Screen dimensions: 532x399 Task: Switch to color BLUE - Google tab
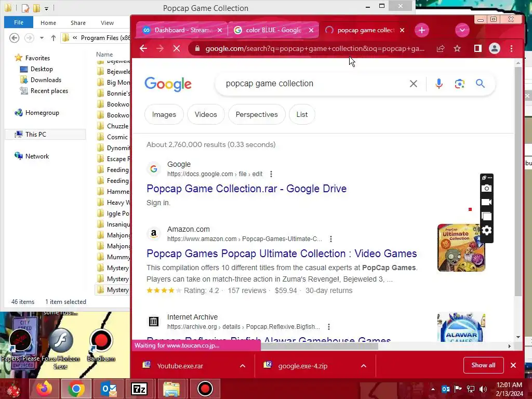point(273,30)
